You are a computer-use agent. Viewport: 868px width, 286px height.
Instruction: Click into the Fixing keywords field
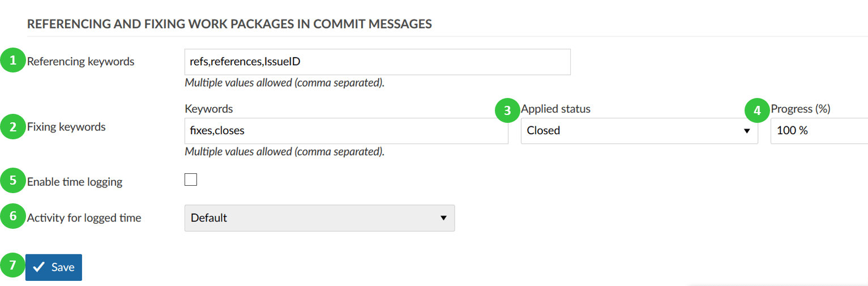346,131
